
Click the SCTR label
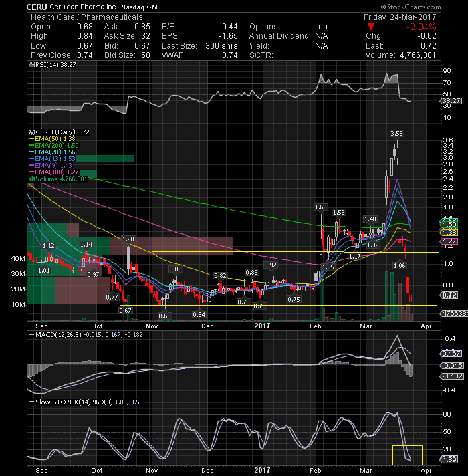click(261, 55)
